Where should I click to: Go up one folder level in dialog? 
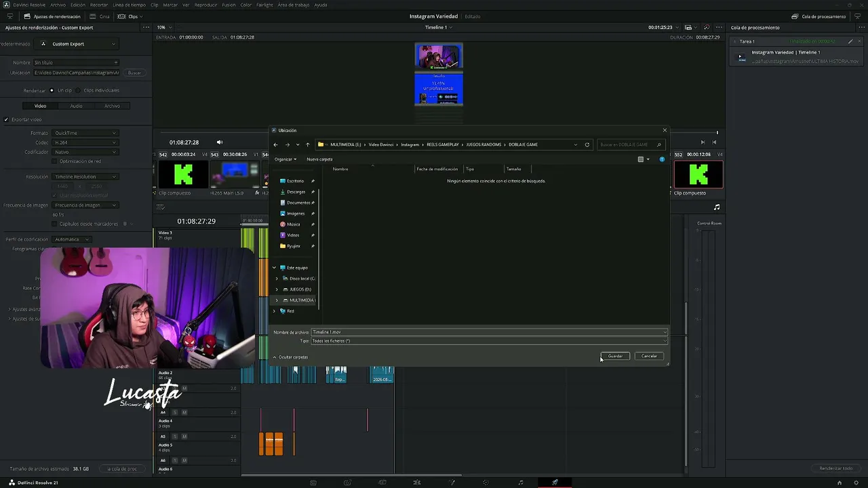tap(307, 144)
